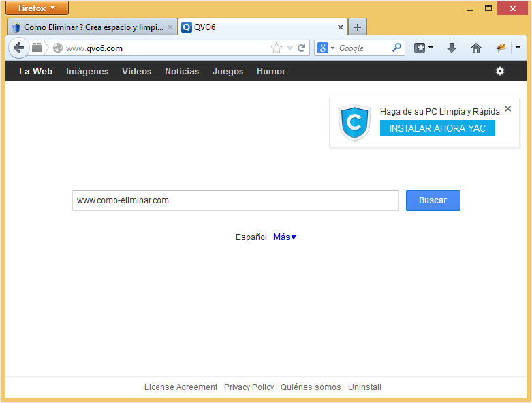
Task: Click the ad text Haga de su PC Limpia
Action: pos(440,111)
